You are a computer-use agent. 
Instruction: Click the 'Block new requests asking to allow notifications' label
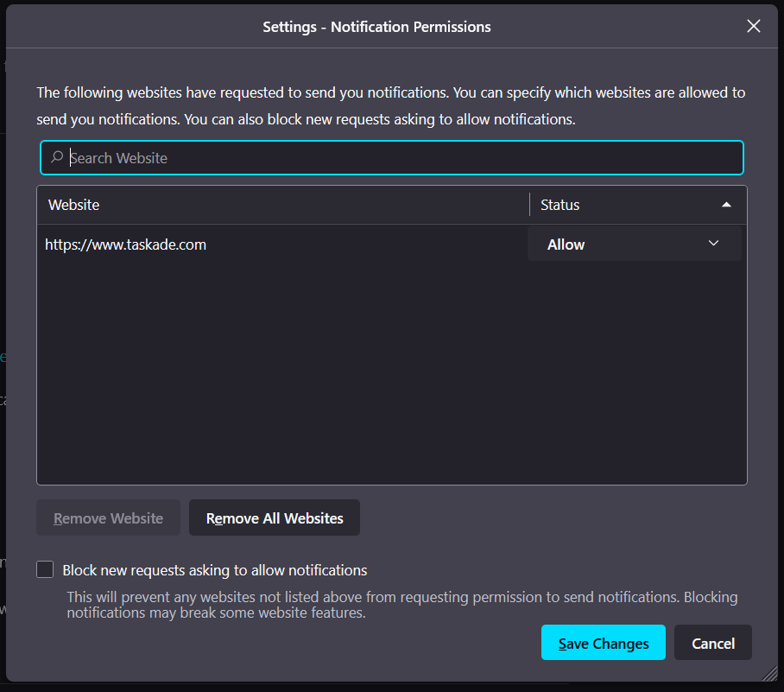click(215, 570)
